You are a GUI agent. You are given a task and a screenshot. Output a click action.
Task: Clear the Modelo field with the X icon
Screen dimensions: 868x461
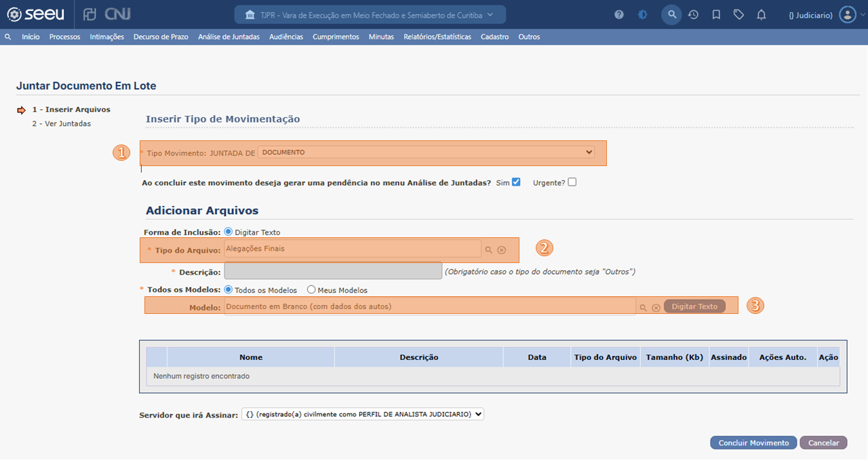(x=655, y=306)
